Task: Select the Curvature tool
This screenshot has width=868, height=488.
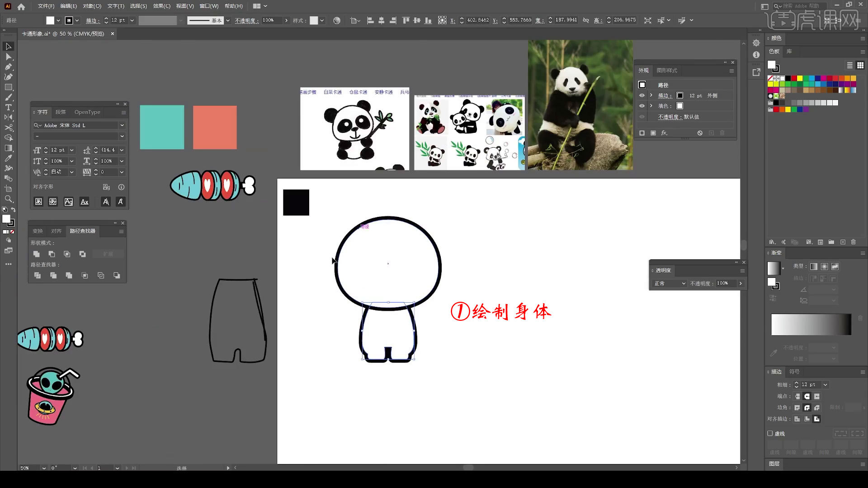Action: pos(8,77)
